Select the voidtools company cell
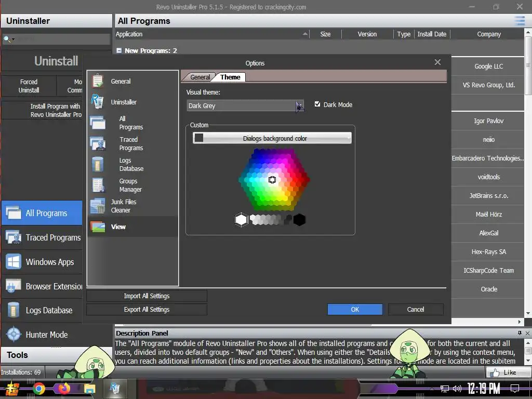The height and width of the screenshot is (399, 532). coord(488,177)
